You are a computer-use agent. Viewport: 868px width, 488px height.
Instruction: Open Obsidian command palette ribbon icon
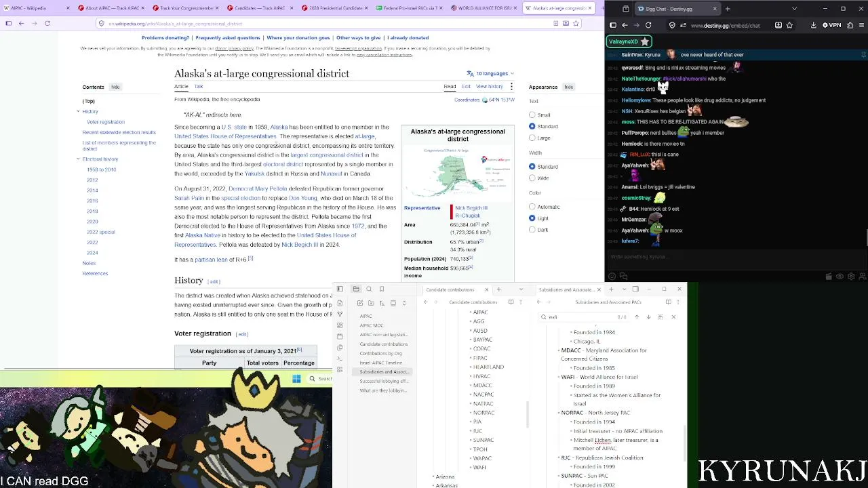340,359
